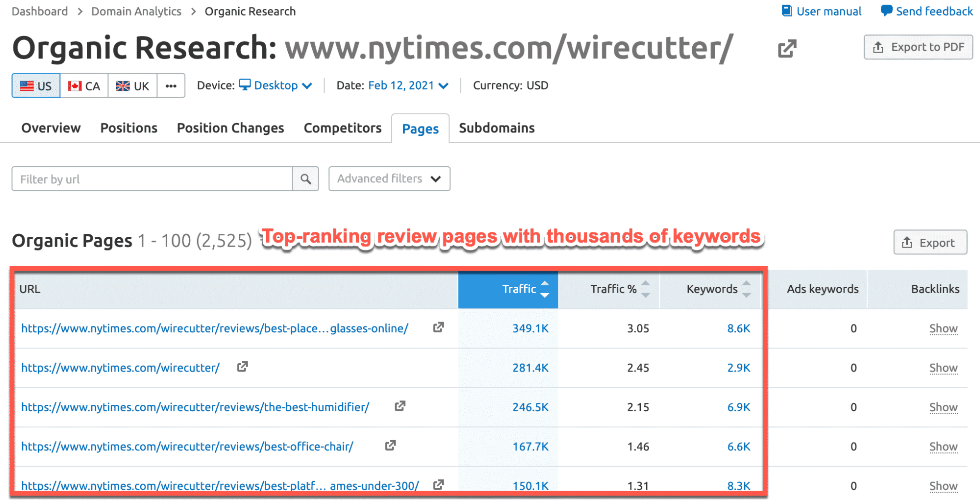Open the the-best-humidifier review URL link
The width and height of the screenshot is (980, 500).
click(x=195, y=407)
